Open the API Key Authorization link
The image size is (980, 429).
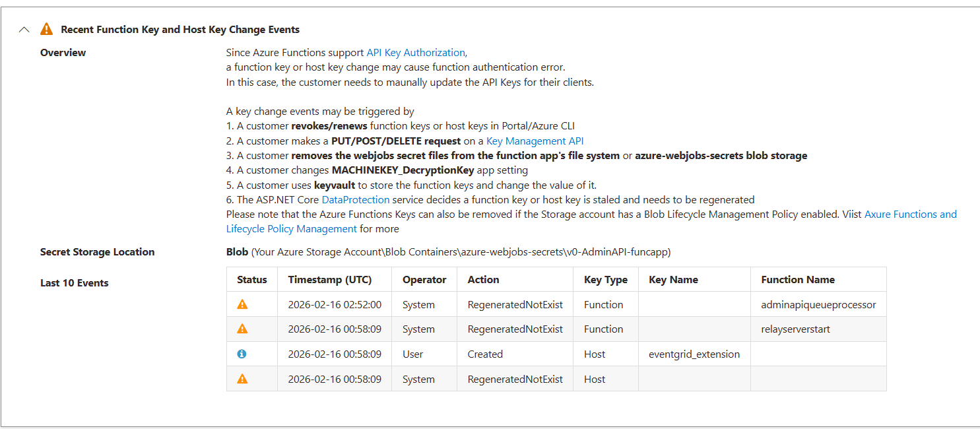click(x=416, y=53)
